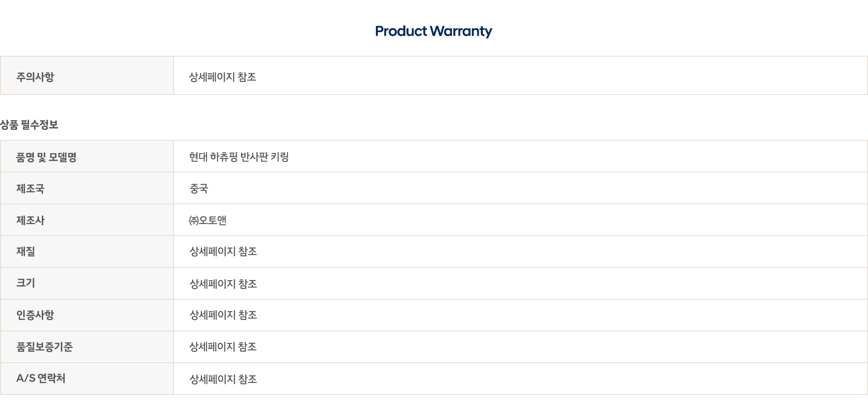868x405 pixels.
Task: Select the 제조국 label cell
Action: click(87, 188)
